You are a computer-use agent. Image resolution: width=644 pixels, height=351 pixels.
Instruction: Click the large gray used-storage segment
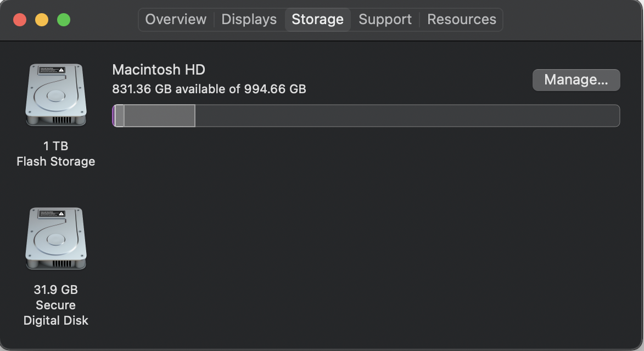click(x=159, y=116)
